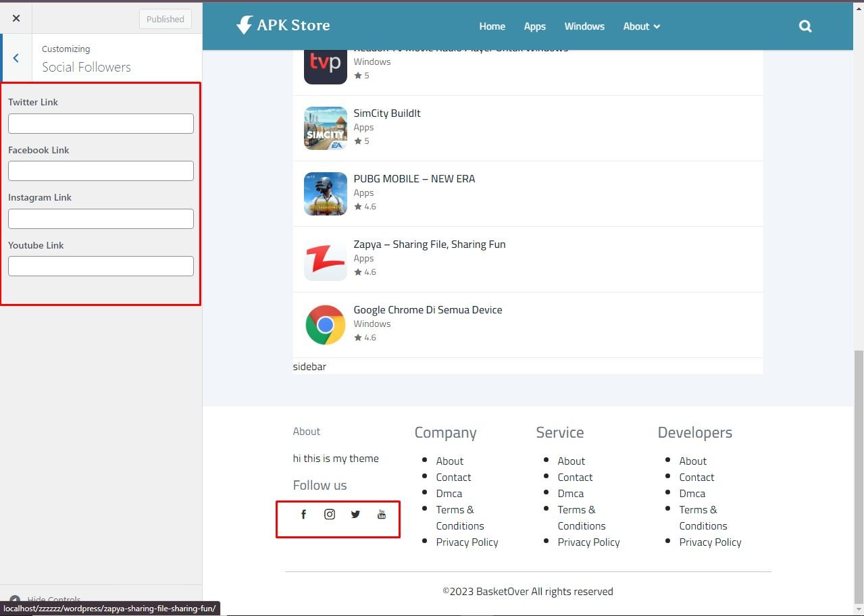
Task: Click the Google Chrome app icon
Action: (x=326, y=325)
